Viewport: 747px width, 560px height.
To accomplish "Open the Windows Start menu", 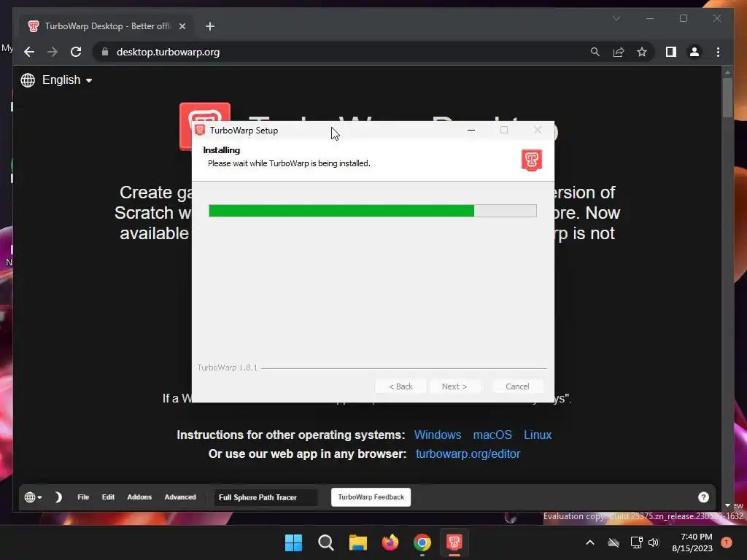I will [x=293, y=542].
